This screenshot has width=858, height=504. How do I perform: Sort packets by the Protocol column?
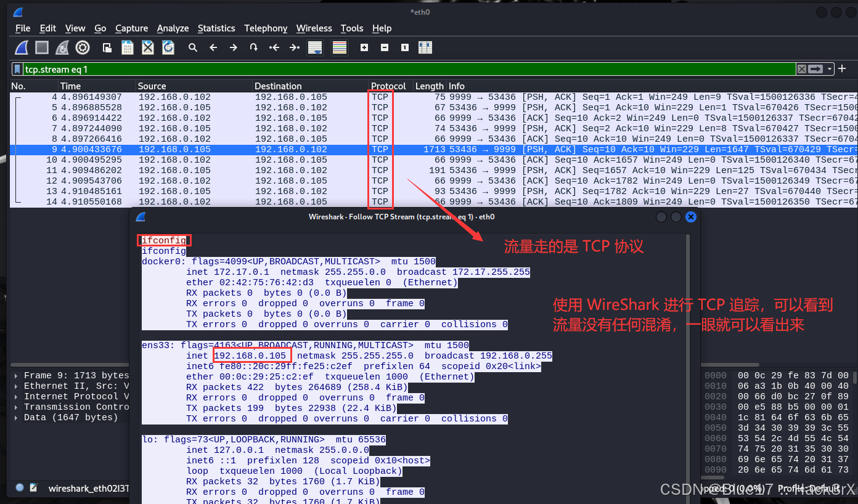coord(391,86)
